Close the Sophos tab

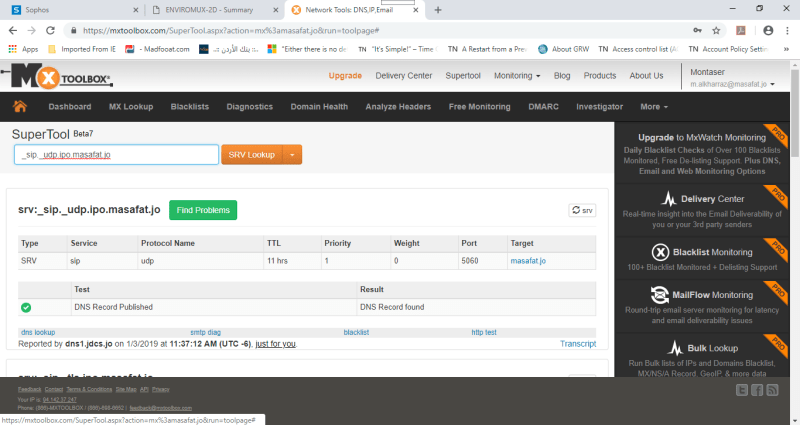pos(135,10)
